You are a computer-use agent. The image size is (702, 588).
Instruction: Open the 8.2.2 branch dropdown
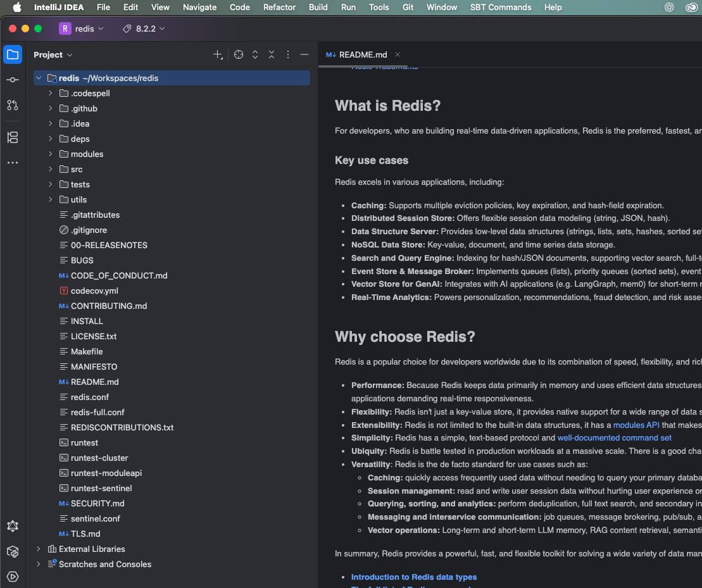(150, 28)
